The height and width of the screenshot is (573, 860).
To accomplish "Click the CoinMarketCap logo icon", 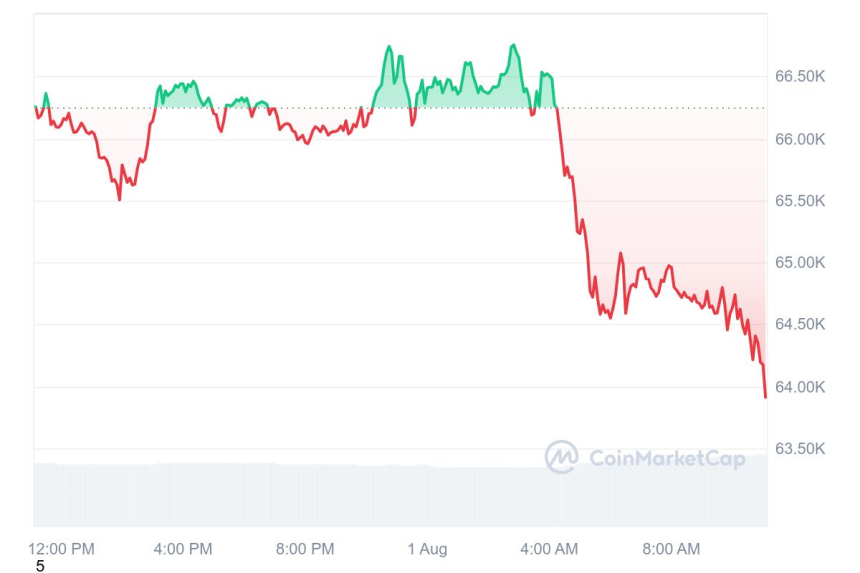I will tap(561, 457).
